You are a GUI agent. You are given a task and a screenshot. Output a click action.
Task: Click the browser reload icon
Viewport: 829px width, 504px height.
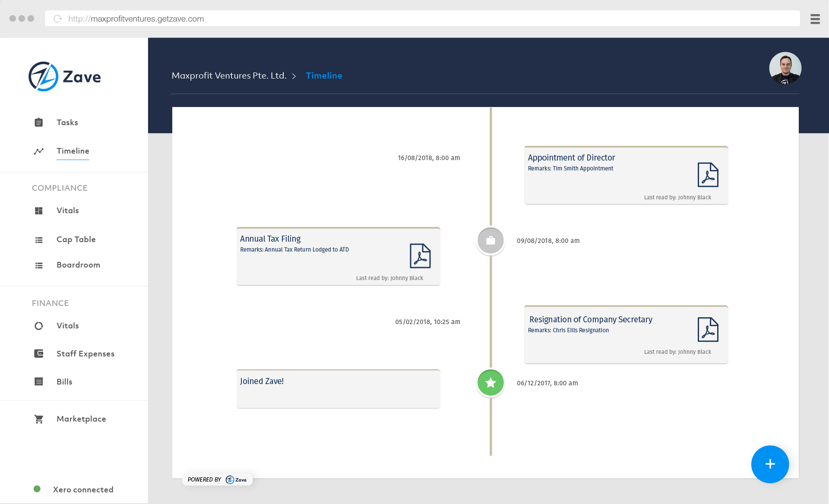click(57, 19)
